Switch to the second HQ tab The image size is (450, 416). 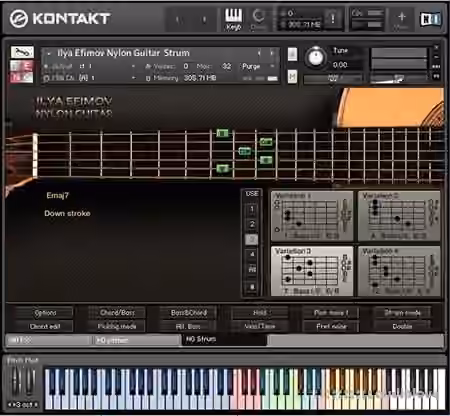point(136,340)
